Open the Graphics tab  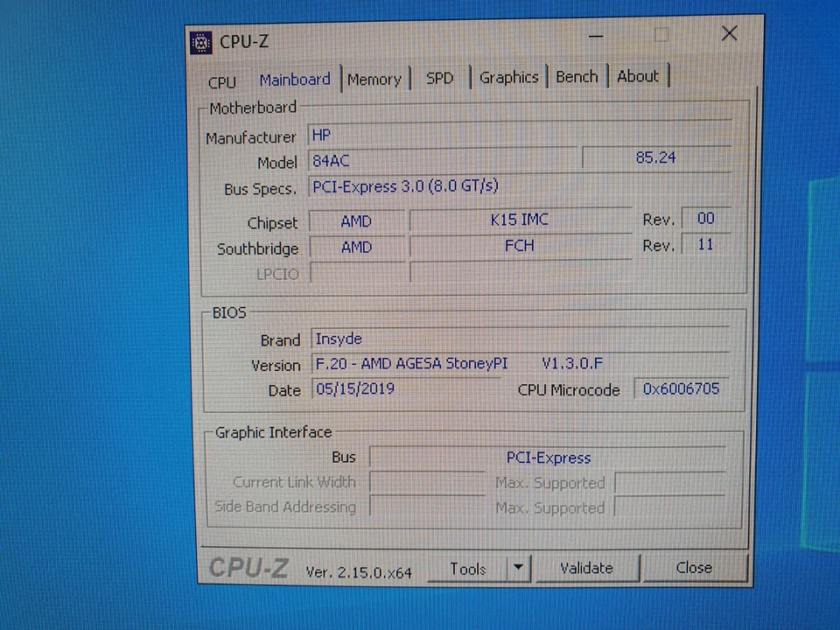tap(508, 77)
